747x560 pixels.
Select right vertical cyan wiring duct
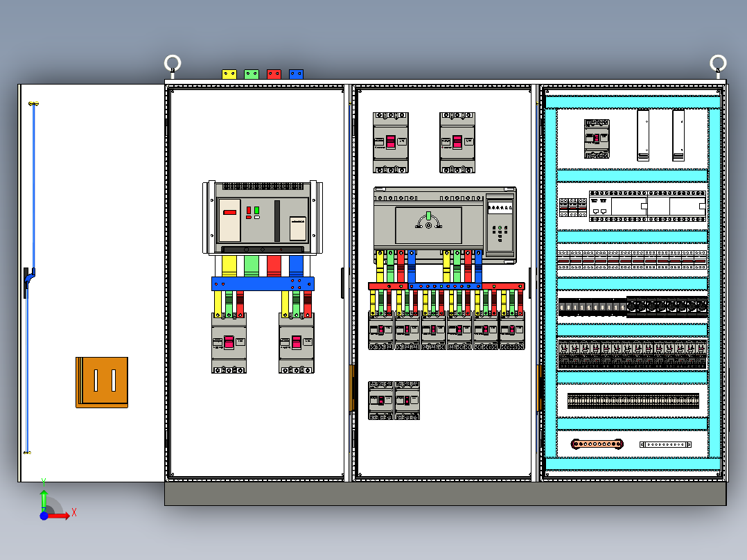(714, 283)
